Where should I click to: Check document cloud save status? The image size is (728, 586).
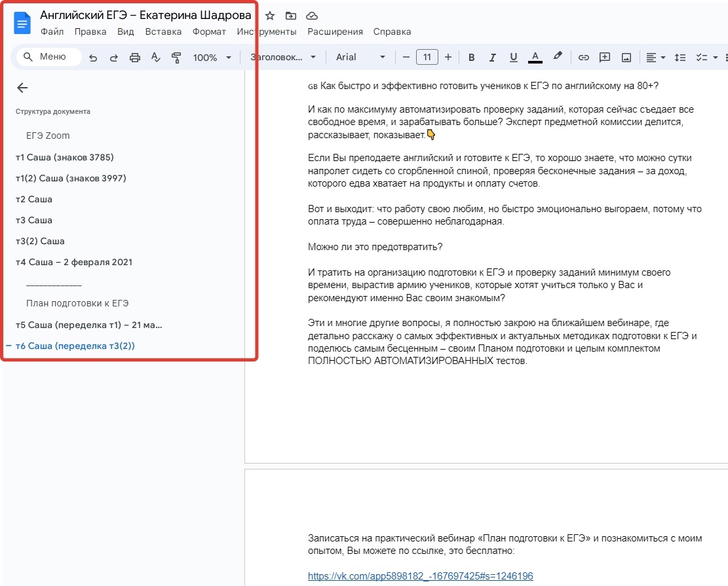pos(311,15)
